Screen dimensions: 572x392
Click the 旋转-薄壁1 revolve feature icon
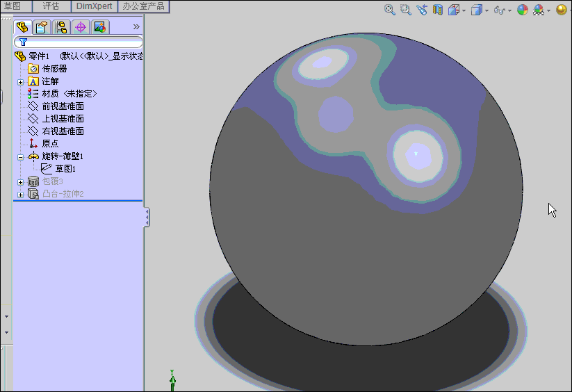(x=33, y=156)
